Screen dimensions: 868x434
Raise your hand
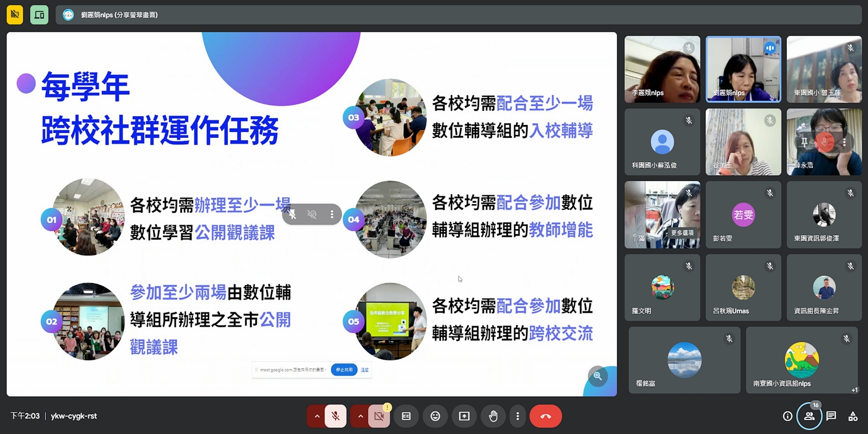493,416
